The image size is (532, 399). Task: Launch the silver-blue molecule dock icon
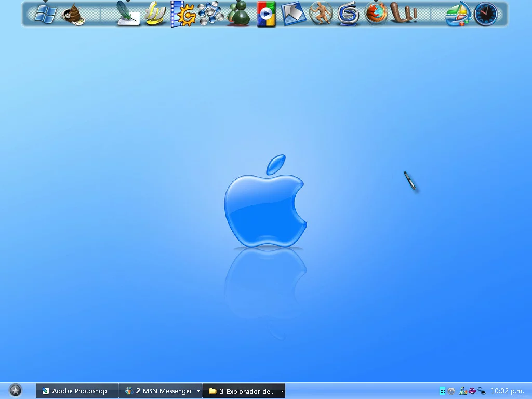[x=210, y=14]
